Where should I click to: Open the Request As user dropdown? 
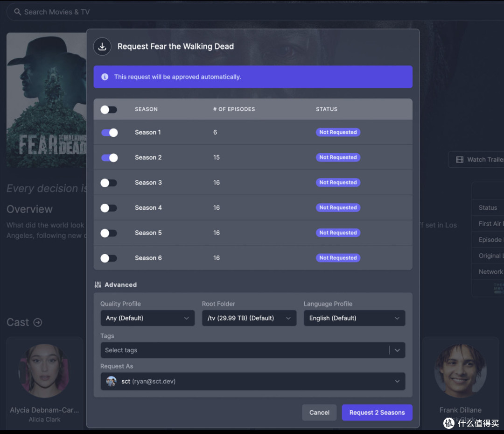point(252,381)
